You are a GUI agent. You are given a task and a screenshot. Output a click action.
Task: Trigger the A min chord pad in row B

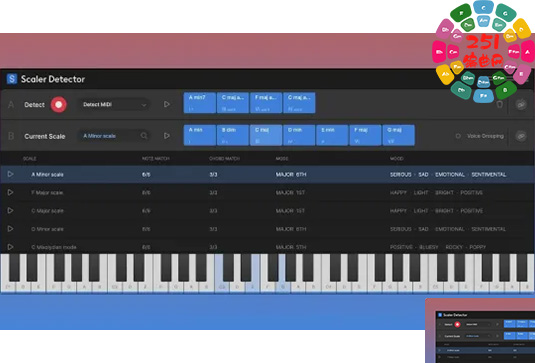click(200, 135)
